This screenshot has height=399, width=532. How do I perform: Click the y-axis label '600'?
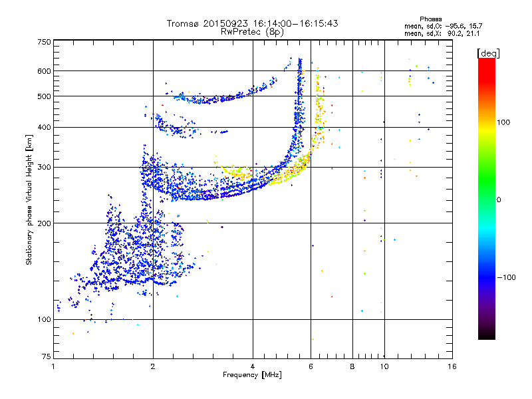[x=44, y=71]
